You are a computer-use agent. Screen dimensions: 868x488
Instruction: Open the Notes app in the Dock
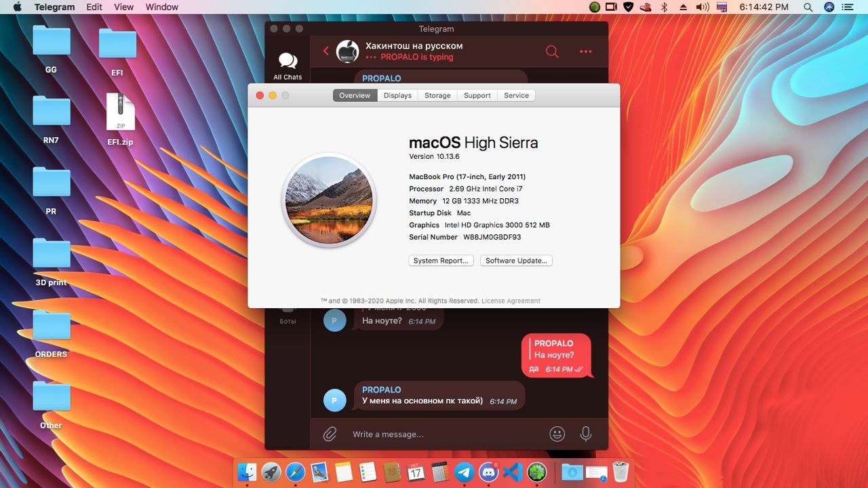point(344,472)
